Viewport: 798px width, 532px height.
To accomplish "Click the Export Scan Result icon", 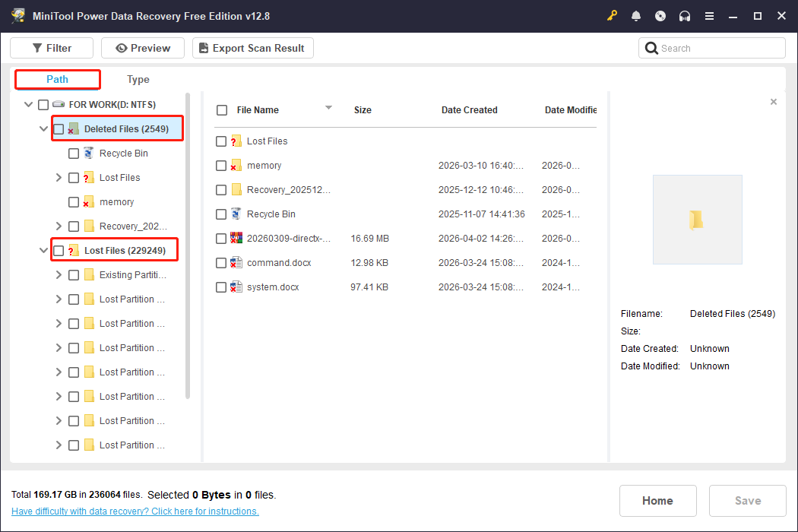I will point(202,47).
